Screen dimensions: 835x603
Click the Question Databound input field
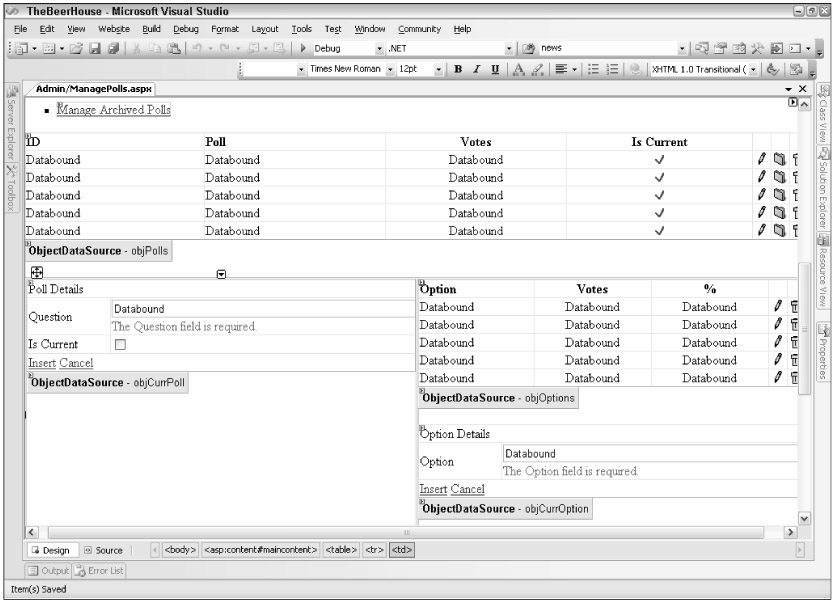262,310
